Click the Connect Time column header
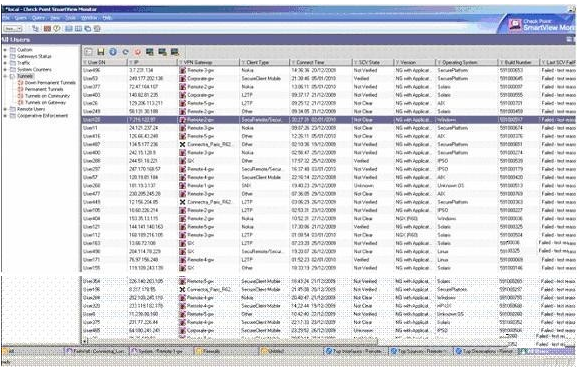This screenshot has height=367, width=580. [320, 62]
